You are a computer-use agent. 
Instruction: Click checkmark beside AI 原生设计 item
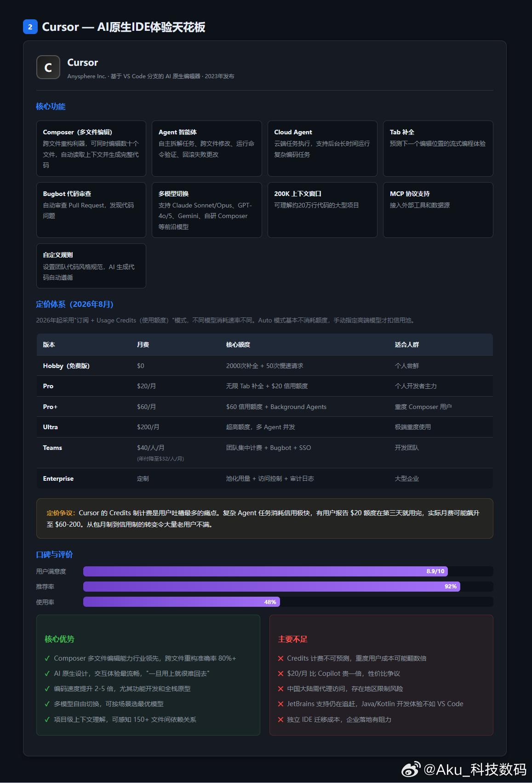pos(47,674)
